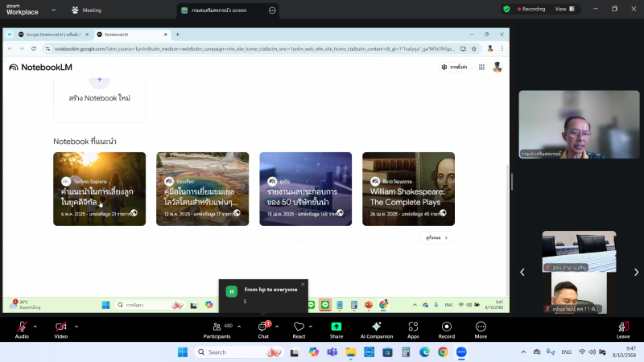
Task: Open the Zoom Apps icon
Action: coord(413,327)
